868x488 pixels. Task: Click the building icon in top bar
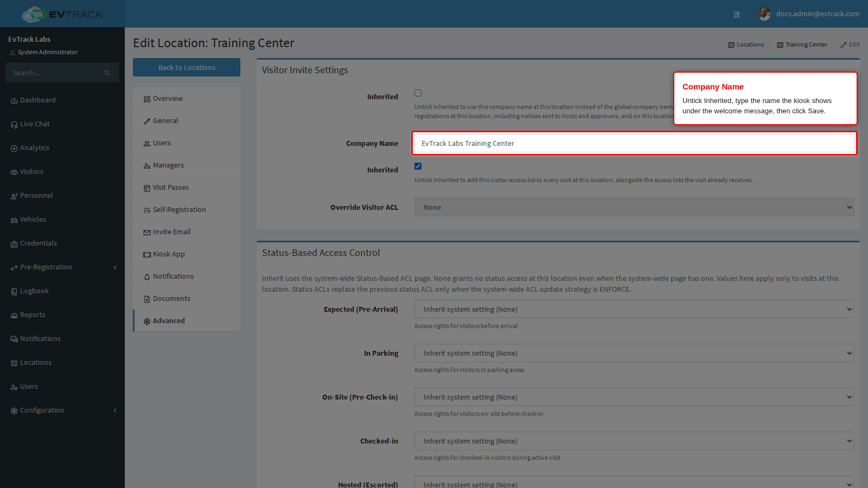[x=737, y=15]
